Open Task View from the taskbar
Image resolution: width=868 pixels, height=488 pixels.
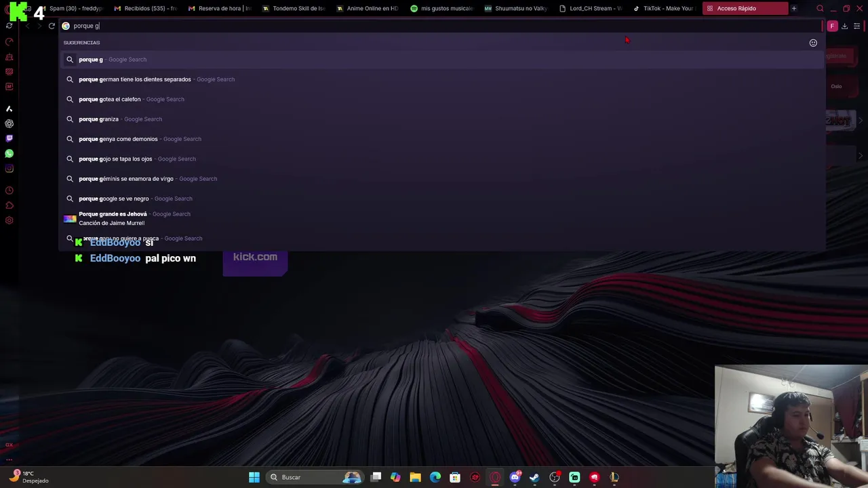376,477
